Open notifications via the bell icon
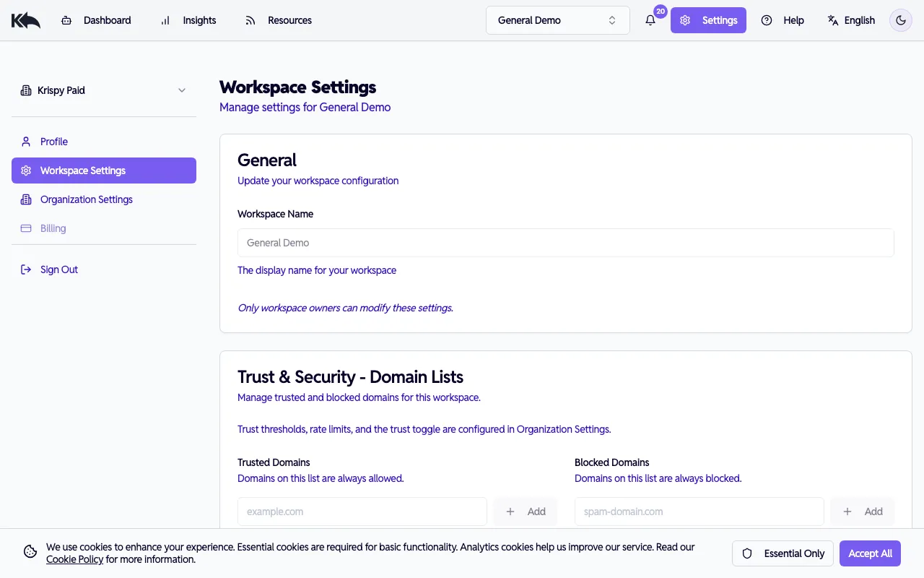 tap(649, 20)
